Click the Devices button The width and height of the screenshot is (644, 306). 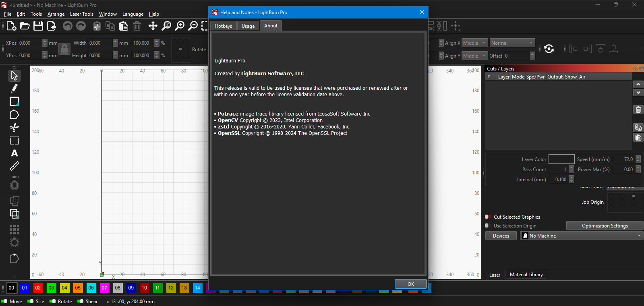tap(501, 236)
